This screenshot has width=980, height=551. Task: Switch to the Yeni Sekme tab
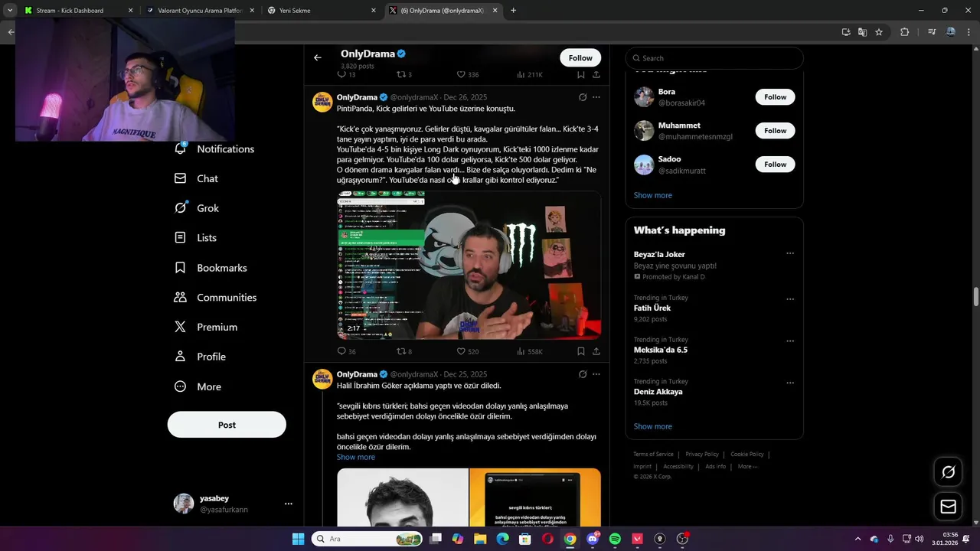(322, 11)
